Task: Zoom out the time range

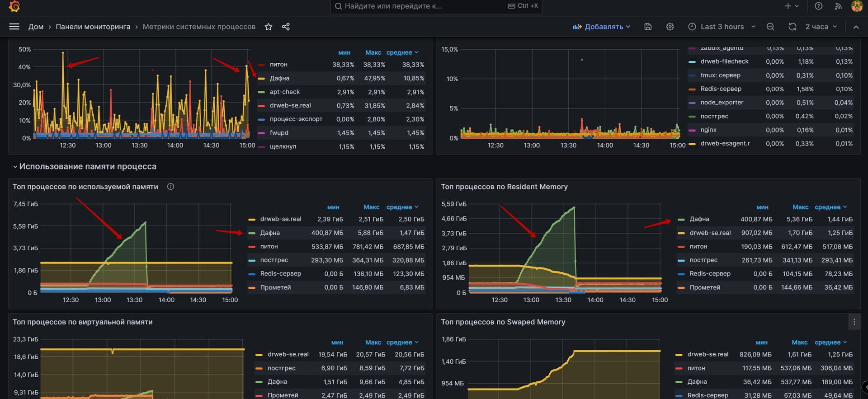Action: [x=770, y=27]
